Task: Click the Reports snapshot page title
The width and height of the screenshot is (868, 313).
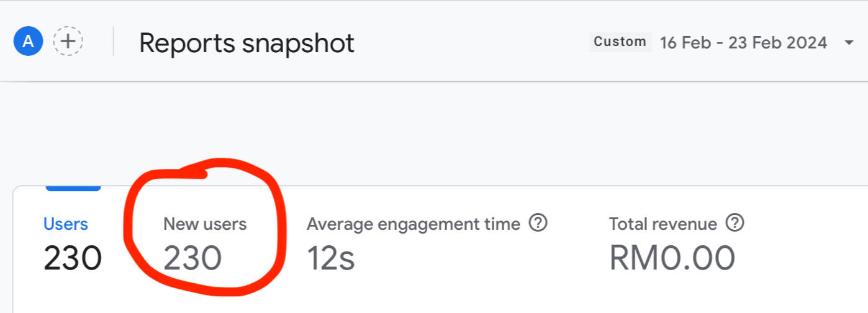Action: (246, 43)
